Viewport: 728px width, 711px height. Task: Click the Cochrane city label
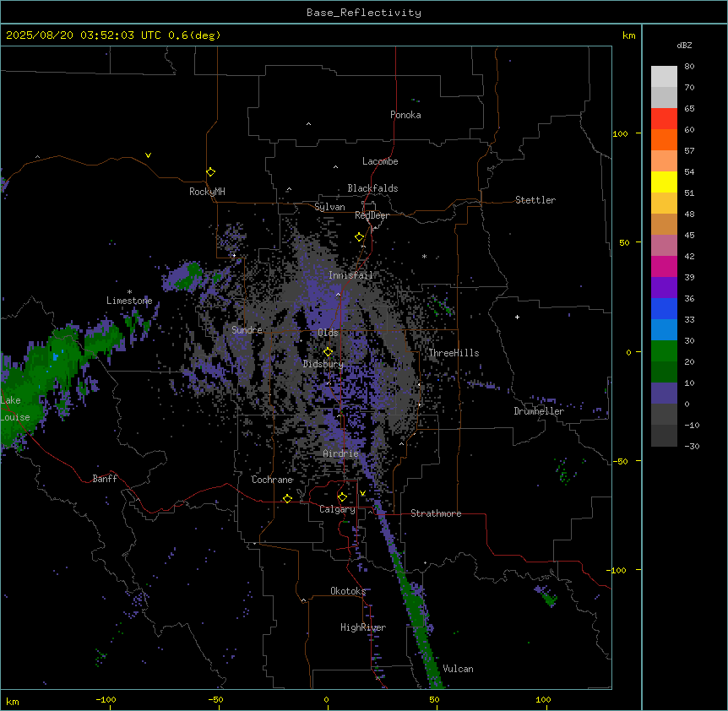(272, 480)
